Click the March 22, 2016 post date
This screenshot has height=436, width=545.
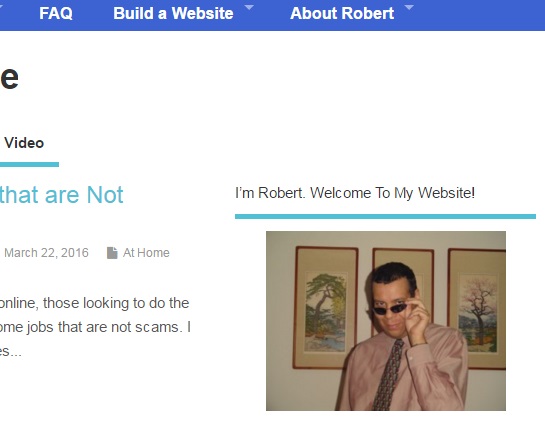point(46,253)
